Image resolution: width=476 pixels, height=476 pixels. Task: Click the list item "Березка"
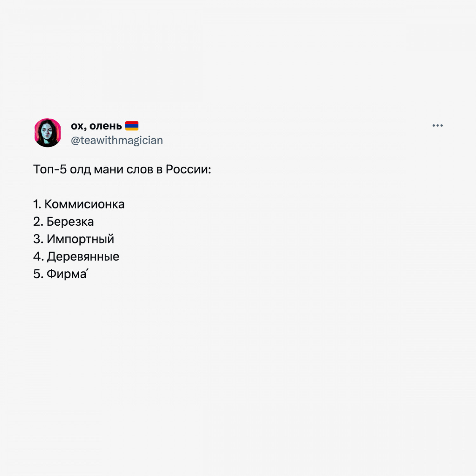click(x=70, y=222)
